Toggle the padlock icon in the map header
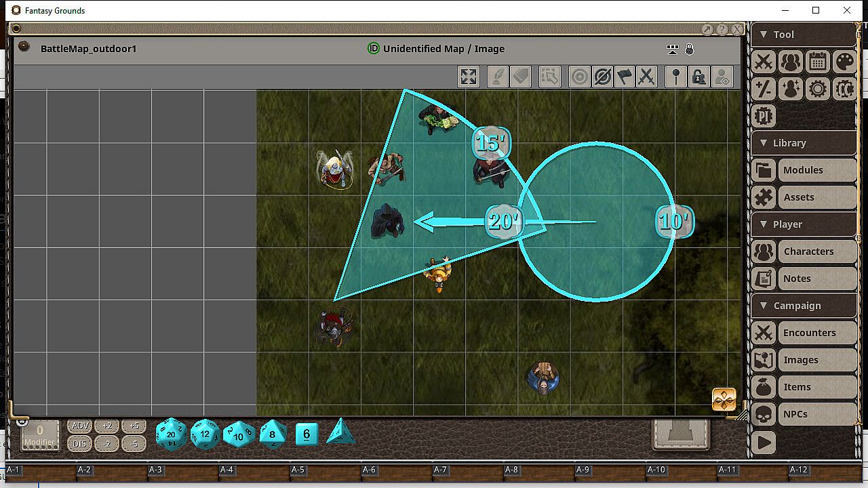The height and width of the screenshot is (488, 868). 690,49
